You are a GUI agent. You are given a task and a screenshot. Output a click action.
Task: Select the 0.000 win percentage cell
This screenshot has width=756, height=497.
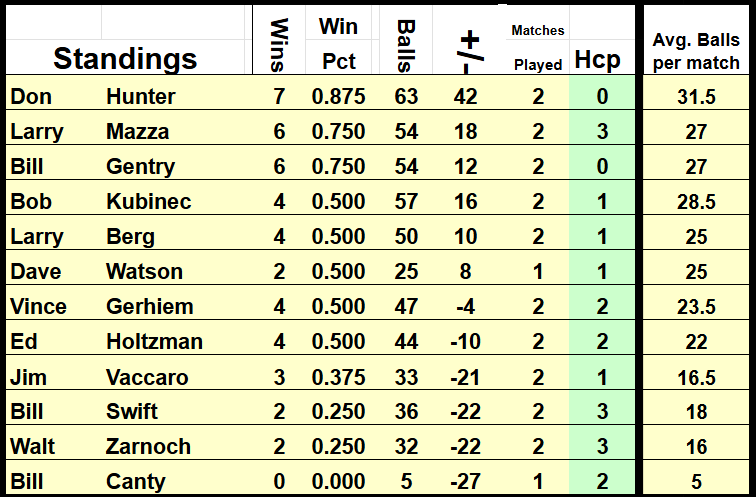point(338,482)
